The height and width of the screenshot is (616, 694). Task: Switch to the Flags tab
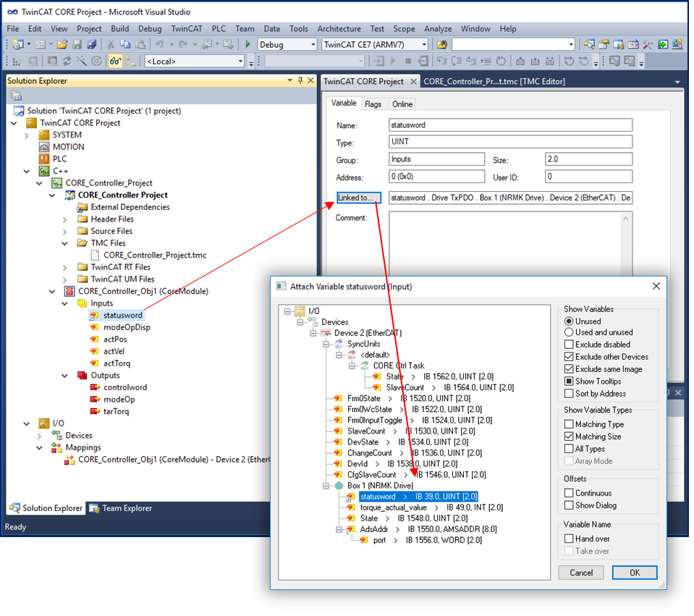pyautogui.click(x=373, y=104)
